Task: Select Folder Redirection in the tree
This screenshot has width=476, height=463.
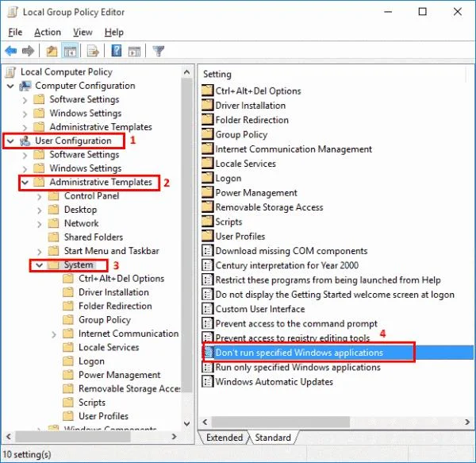Action: pos(115,306)
